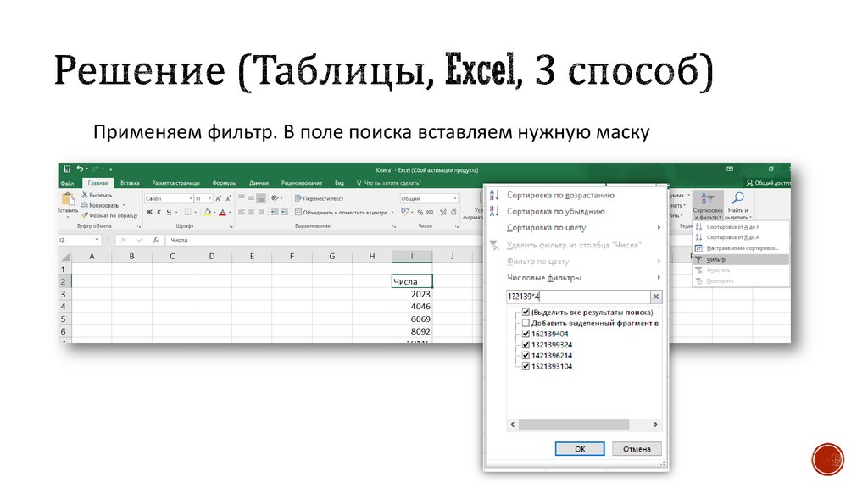
Task: Click Find and Select magnifier icon
Action: 738,198
